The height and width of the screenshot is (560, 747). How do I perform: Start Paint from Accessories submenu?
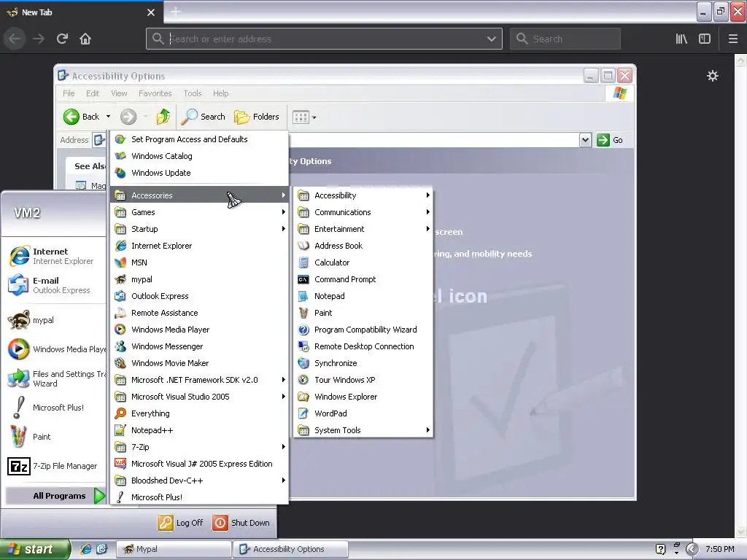click(x=363, y=313)
